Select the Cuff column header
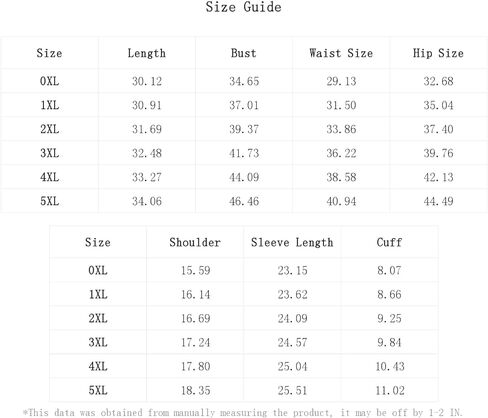The image size is (488, 418). 389,242
